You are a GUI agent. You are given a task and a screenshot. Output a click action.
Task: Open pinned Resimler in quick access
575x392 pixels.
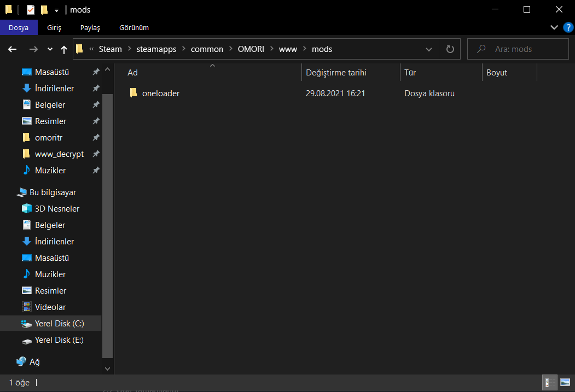50,121
